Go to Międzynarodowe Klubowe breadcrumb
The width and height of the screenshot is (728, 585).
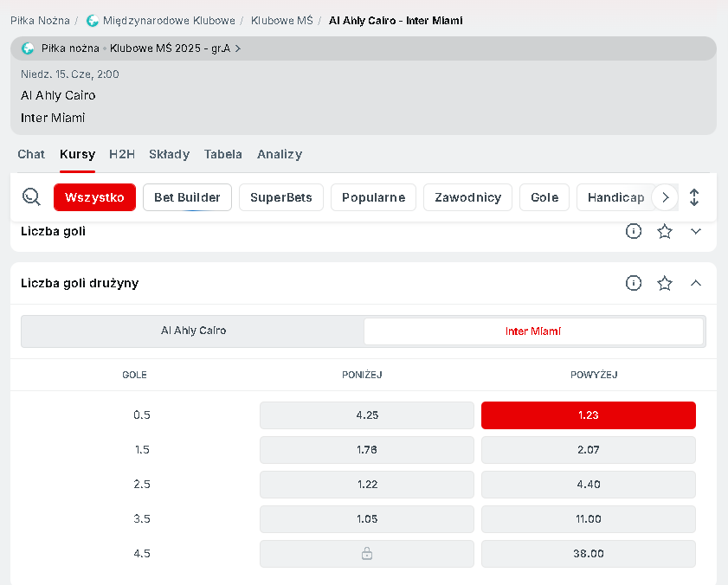tap(169, 21)
